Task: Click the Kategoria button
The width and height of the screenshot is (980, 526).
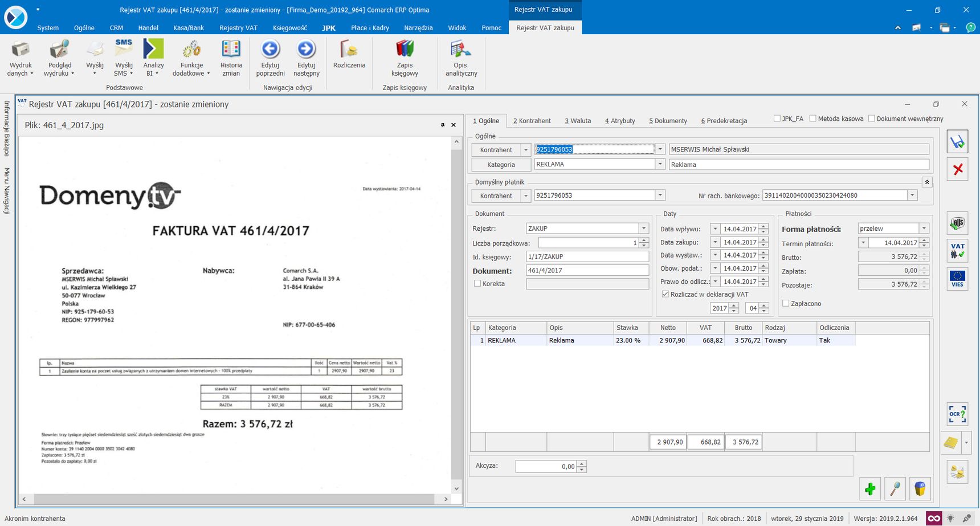Action: point(501,165)
